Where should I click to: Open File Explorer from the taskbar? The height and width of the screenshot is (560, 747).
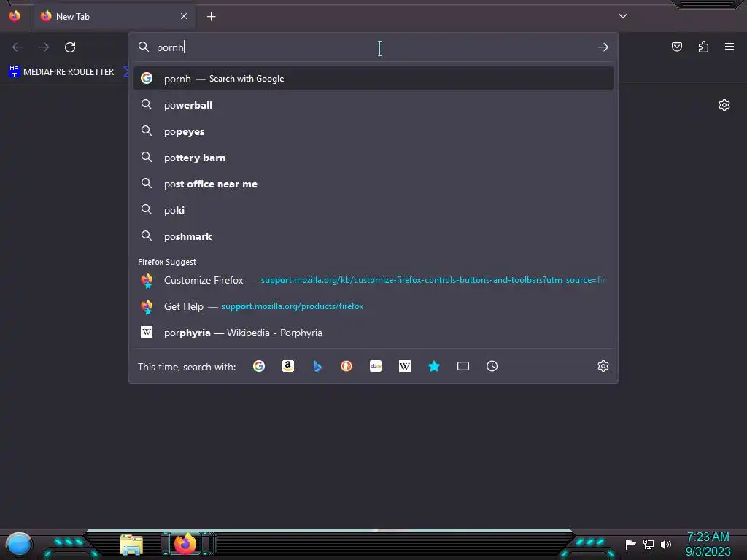(x=131, y=545)
